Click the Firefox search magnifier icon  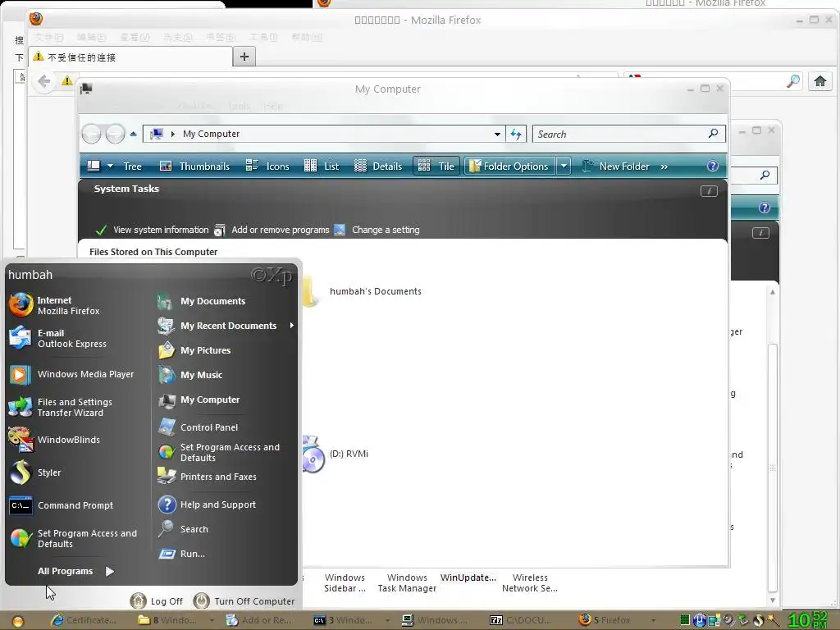point(793,81)
